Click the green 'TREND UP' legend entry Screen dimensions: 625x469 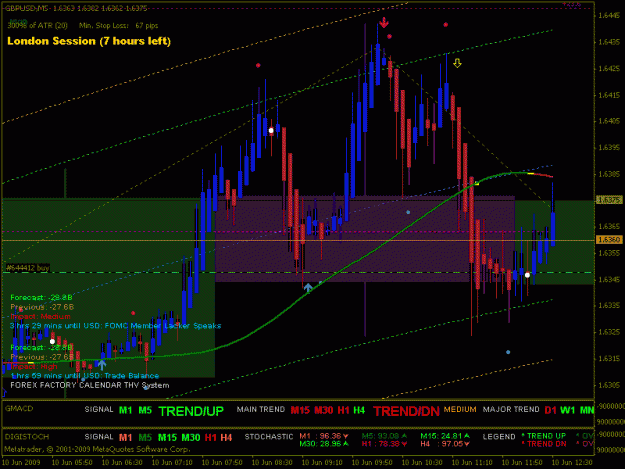coord(544,436)
